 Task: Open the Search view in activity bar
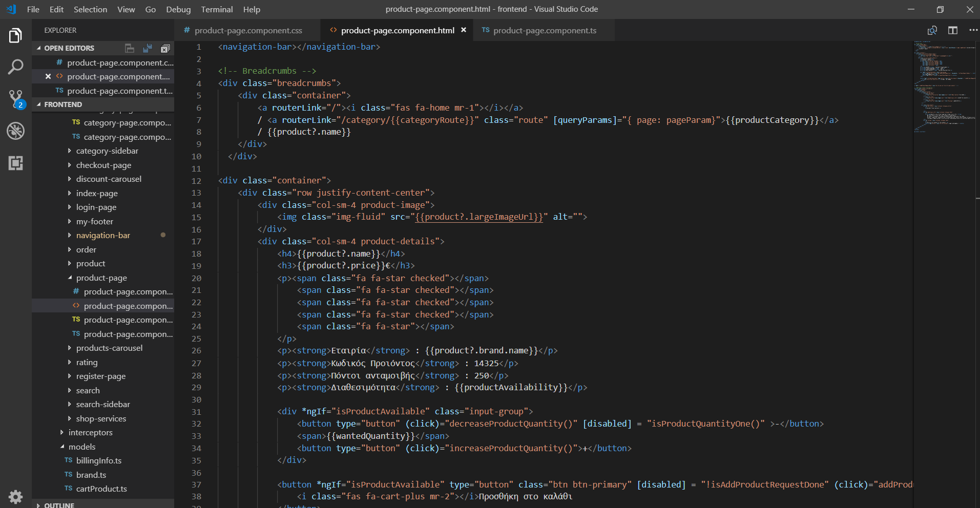click(x=15, y=67)
